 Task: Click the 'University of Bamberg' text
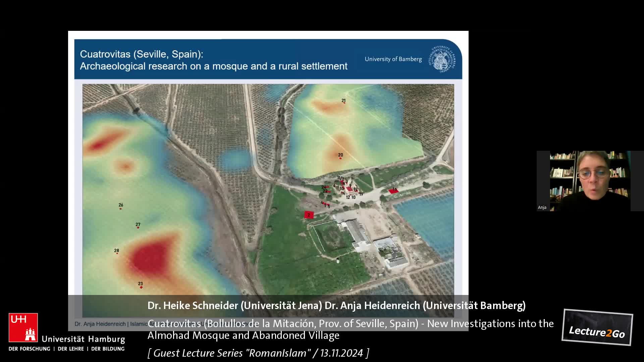pos(393,59)
